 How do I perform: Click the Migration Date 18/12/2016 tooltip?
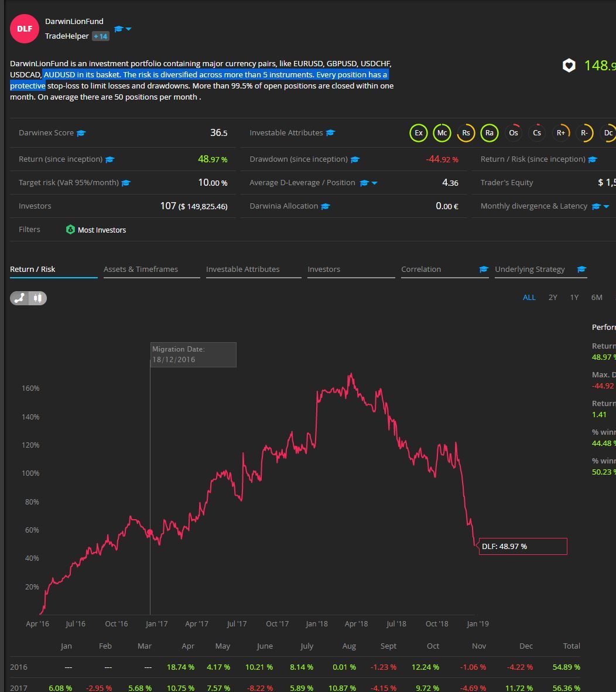[x=193, y=354]
